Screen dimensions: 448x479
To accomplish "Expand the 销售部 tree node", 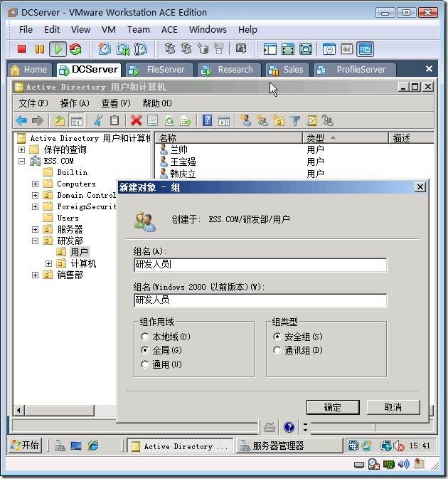I will click(x=35, y=275).
